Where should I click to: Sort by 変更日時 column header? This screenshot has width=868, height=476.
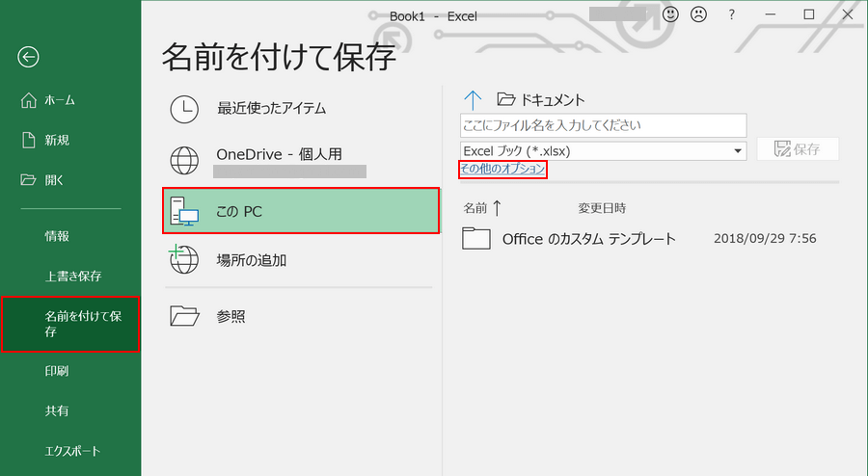[602, 208]
